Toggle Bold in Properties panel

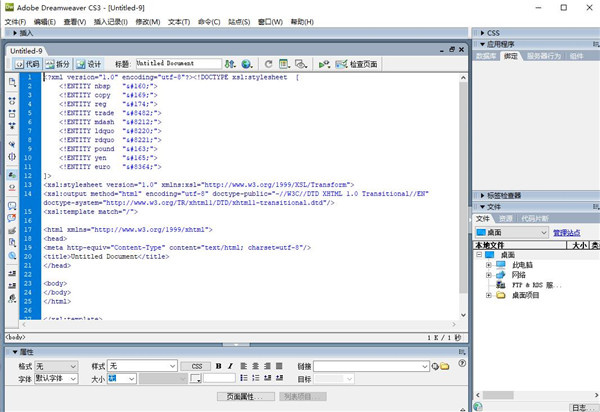tap(218, 366)
